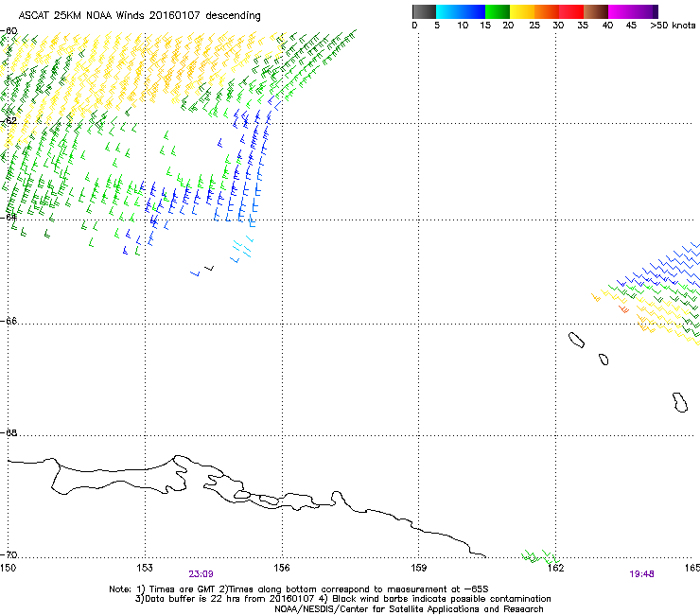
Task: Click the legend tick label '45'
Action: [631, 26]
